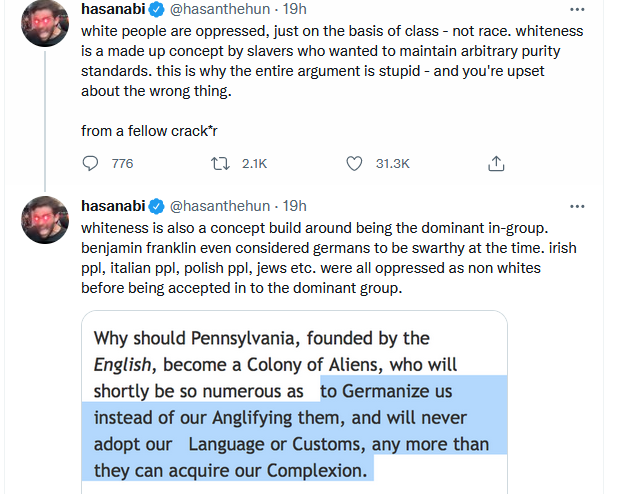Click the 2.1K retweet count
Image resolution: width=622 pixels, height=494 pixels.
pyautogui.click(x=254, y=163)
